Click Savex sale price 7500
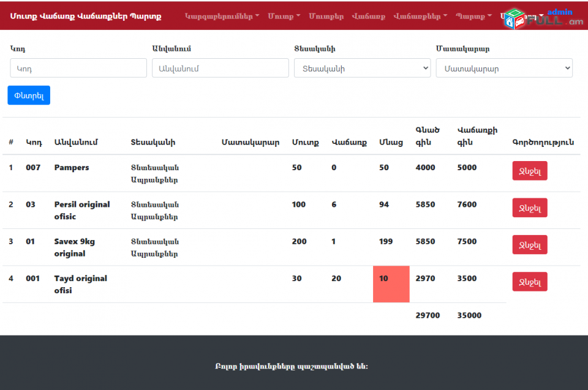The width and height of the screenshot is (588, 390). (467, 241)
